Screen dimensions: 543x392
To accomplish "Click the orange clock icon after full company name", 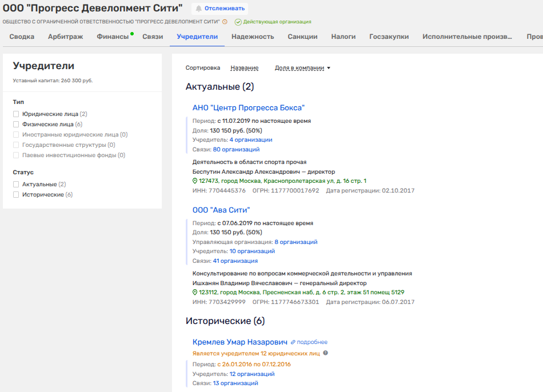I will (225, 22).
